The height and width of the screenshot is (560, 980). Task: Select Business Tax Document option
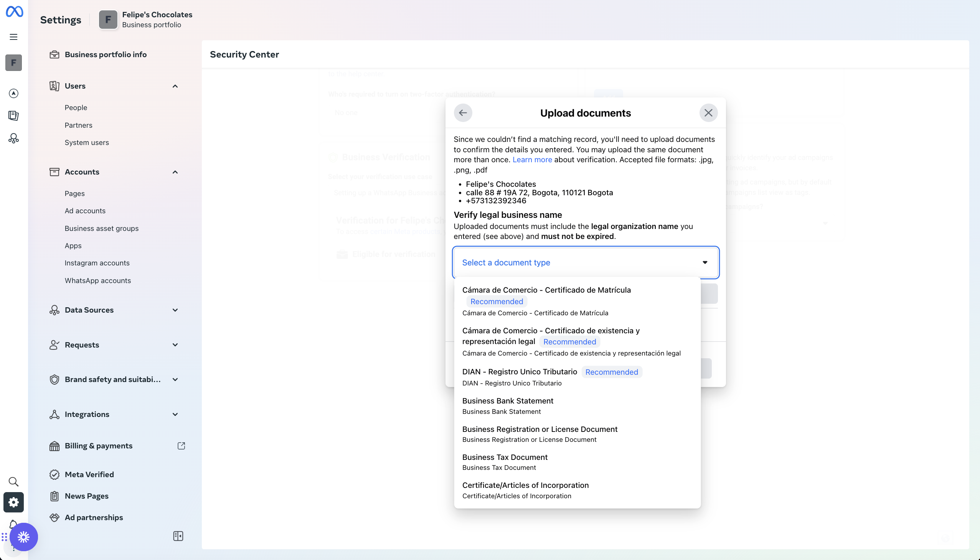pos(577,462)
